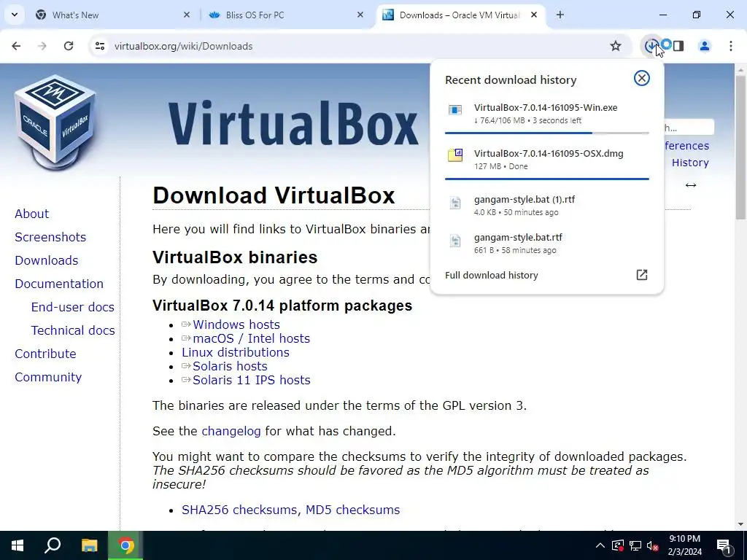Screen dimensions: 747x560
Task: Click the gangam-style.bat.rtf download entry
Action: click(546, 244)
